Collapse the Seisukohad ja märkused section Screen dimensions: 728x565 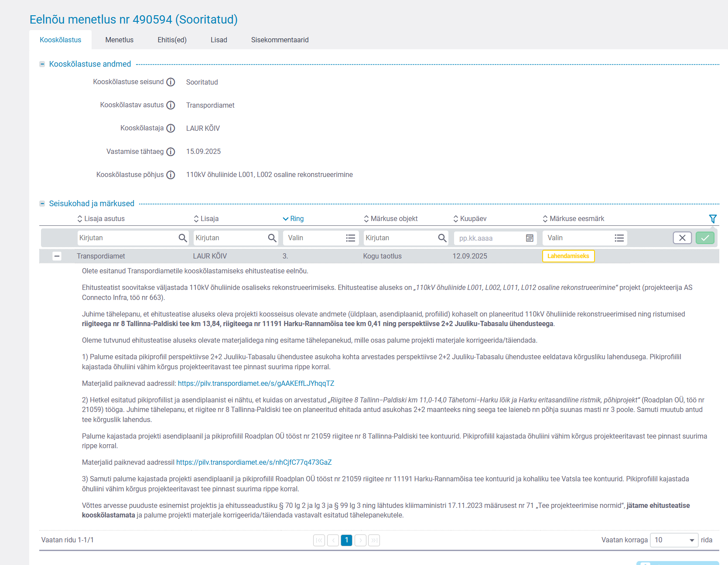point(42,204)
